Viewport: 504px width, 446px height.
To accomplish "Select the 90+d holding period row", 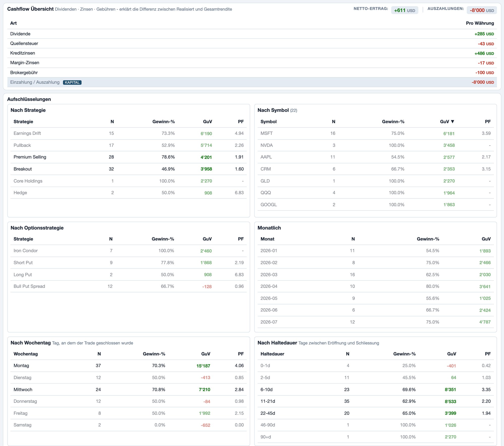I will [375, 437].
